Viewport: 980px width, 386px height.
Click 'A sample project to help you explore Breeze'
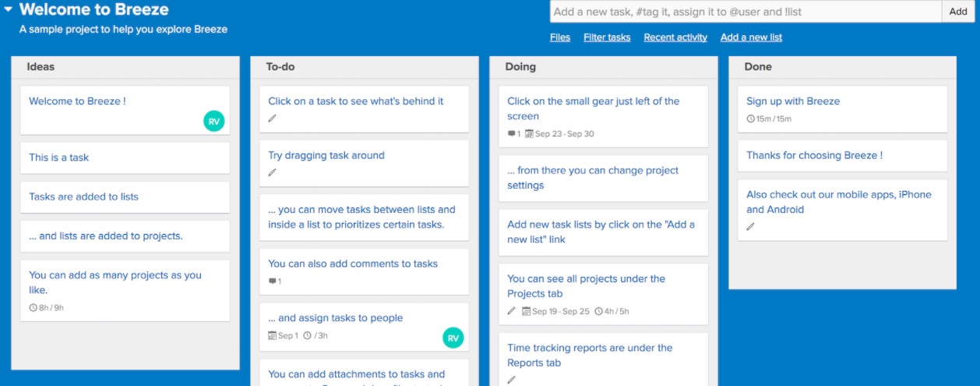point(123,29)
